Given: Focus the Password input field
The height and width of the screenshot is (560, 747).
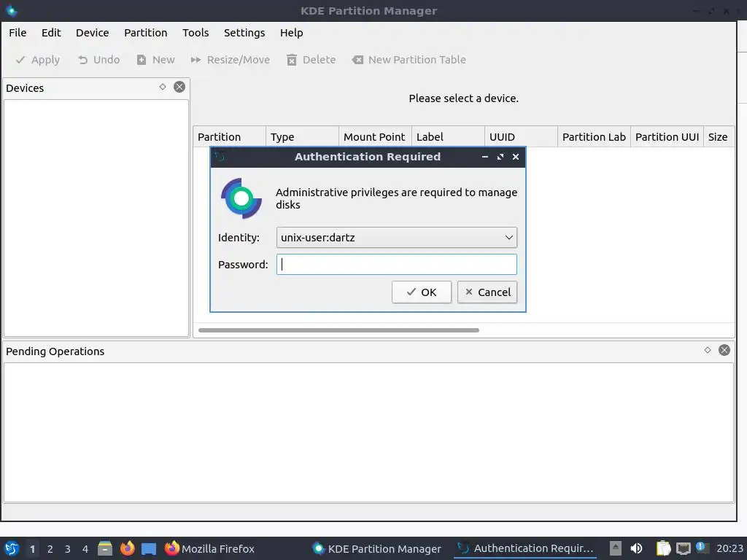Looking at the screenshot, I should coord(396,264).
